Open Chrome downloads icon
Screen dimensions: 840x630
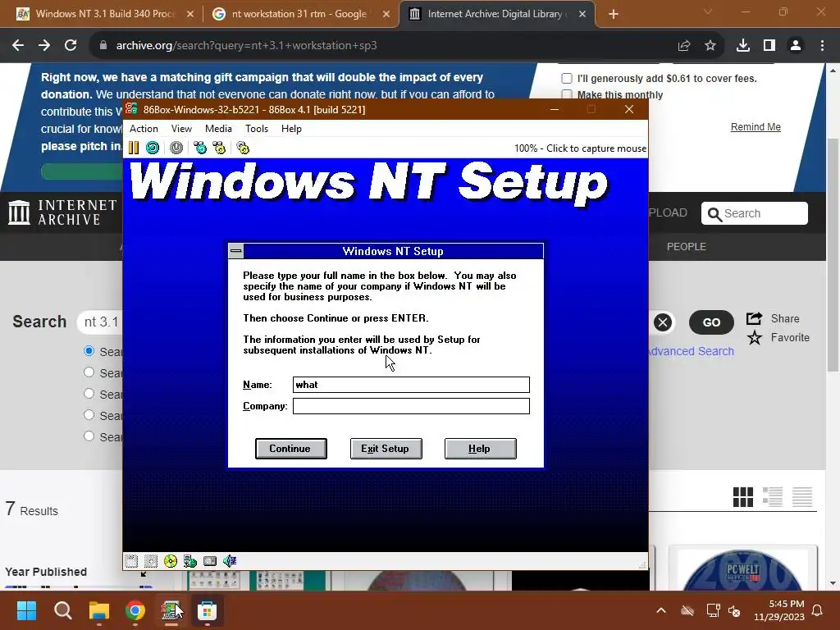[x=742, y=46]
